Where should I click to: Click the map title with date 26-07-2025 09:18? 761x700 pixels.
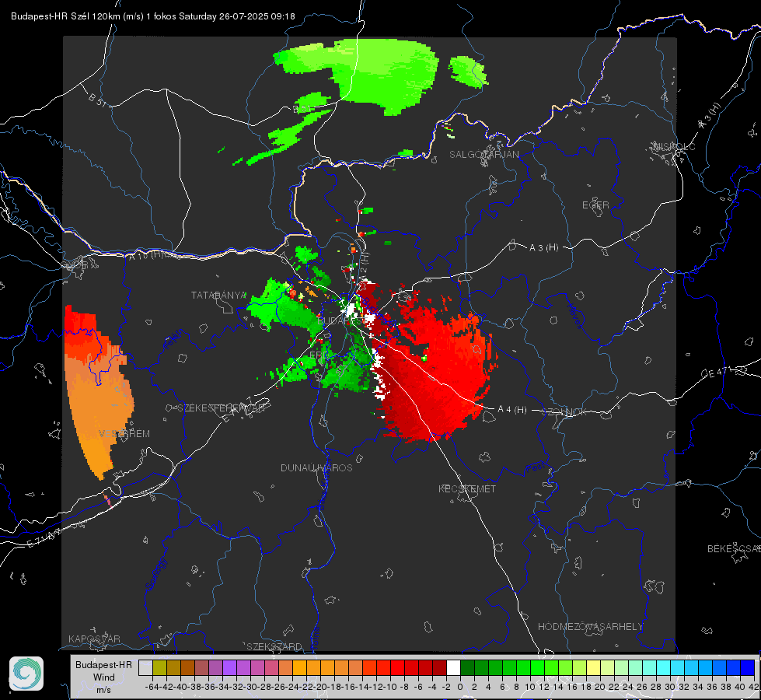pos(153,16)
